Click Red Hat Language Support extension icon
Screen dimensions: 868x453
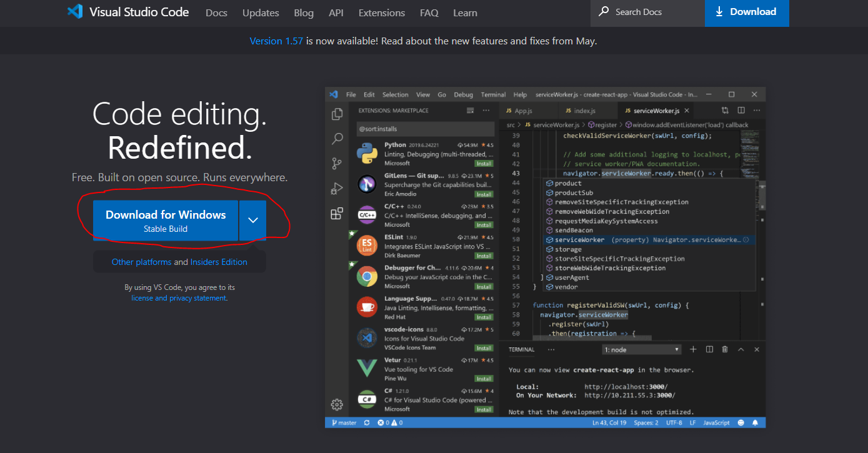pos(367,307)
